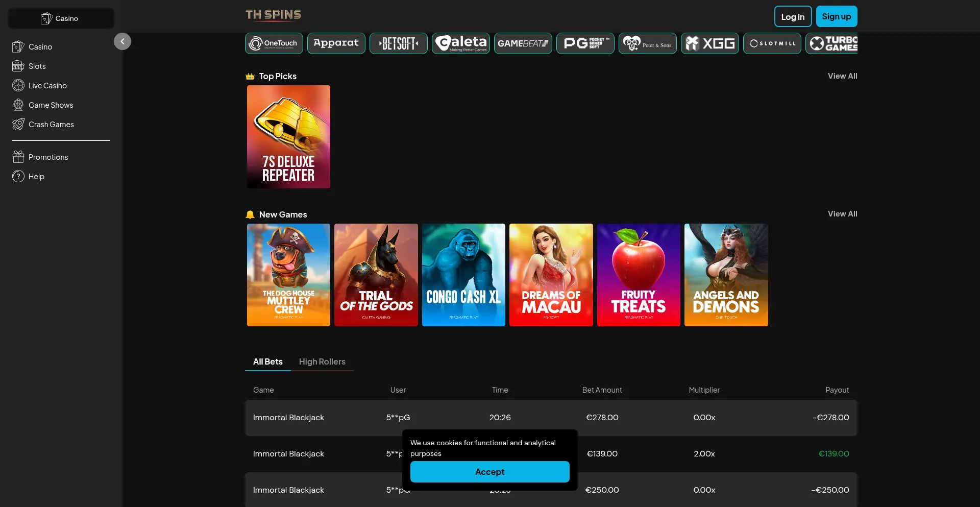Select the Slotmill provider logo
Viewport: 980px width, 507px height.
coord(772,43)
